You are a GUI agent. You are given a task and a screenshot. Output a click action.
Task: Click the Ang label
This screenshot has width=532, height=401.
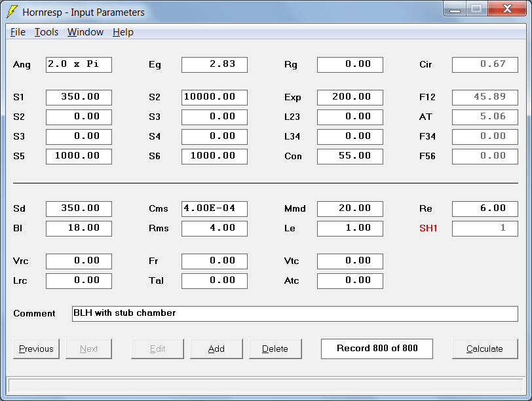pos(22,64)
